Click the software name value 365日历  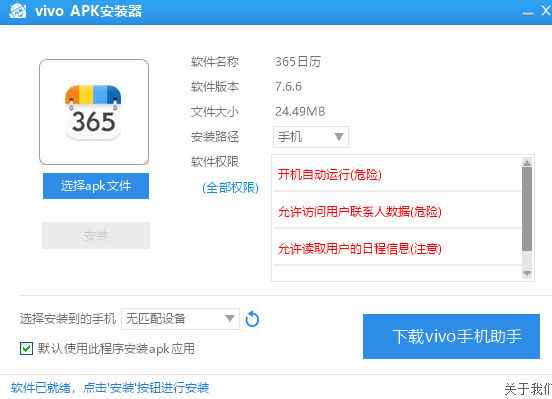[x=298, y=62]
